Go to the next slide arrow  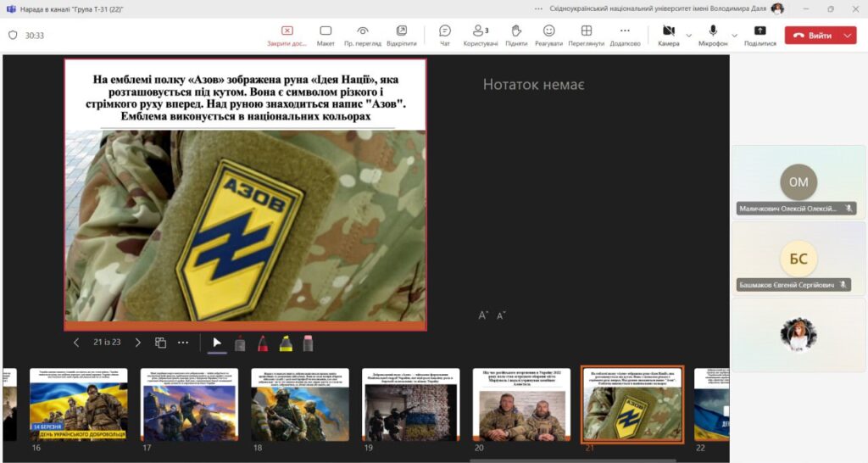click(138, 343)
